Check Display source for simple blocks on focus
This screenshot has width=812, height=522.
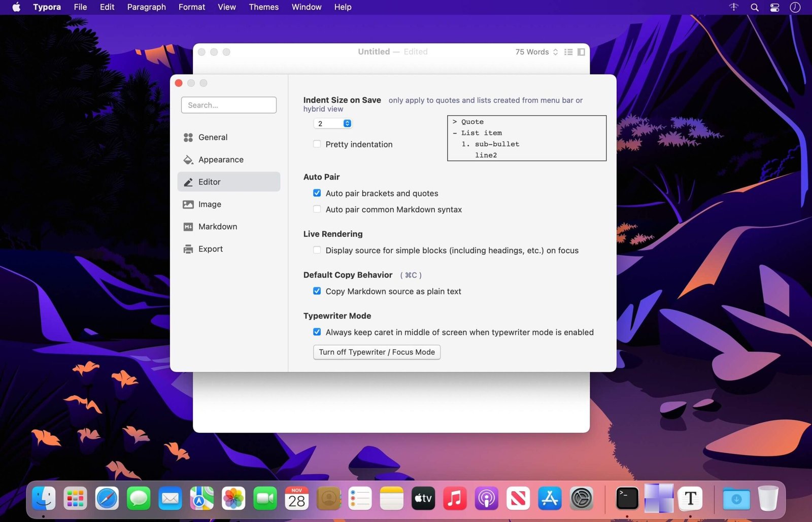tap(317, 250)
